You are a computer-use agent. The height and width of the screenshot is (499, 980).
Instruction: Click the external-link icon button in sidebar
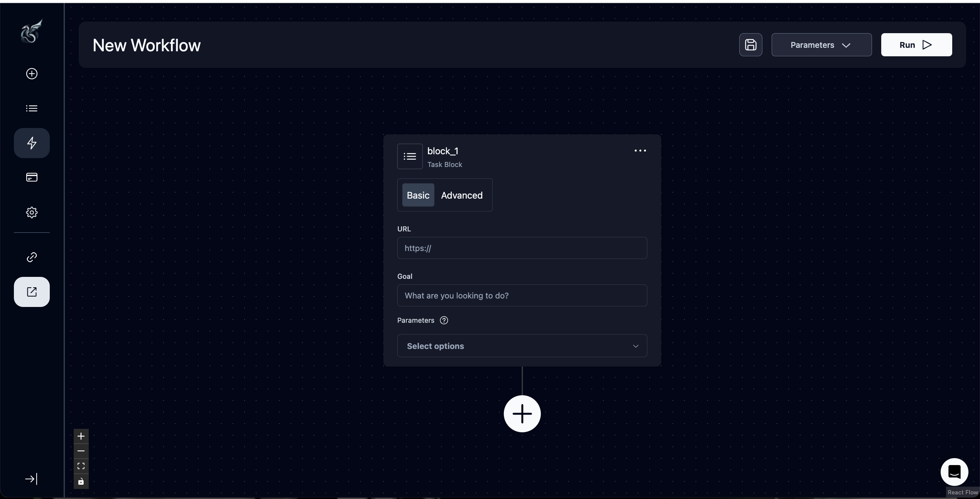(32, 292)
